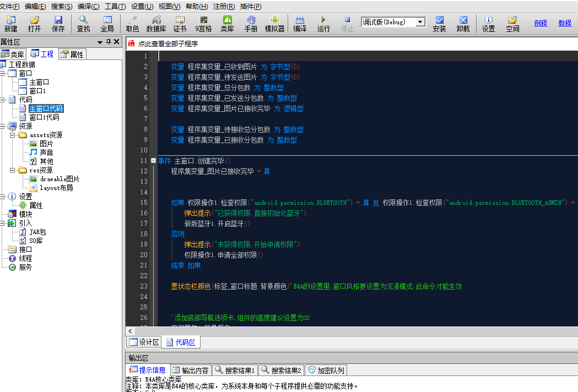578x392 pixels.
Task: Open the 工具(T) menu
Action: tap(115, 7)
